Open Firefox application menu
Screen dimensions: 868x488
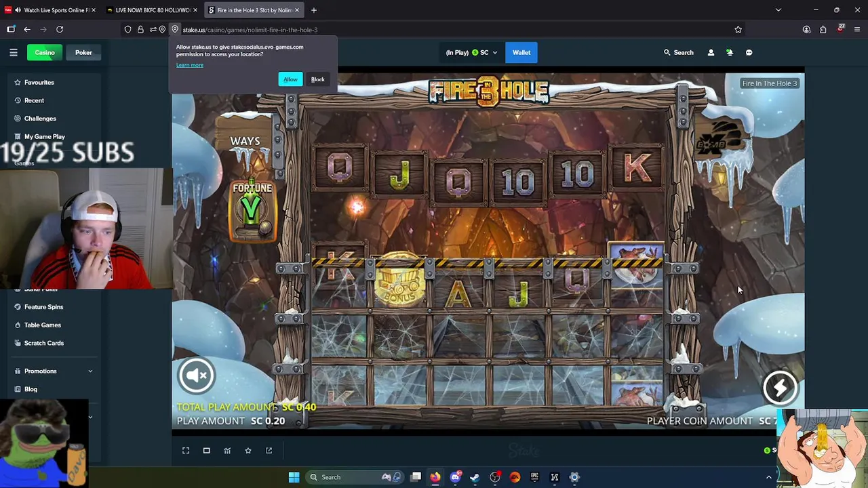[x=858, y=29]
